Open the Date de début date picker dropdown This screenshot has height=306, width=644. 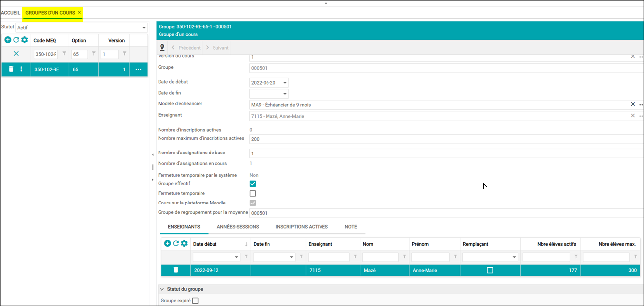coord(285,83)
